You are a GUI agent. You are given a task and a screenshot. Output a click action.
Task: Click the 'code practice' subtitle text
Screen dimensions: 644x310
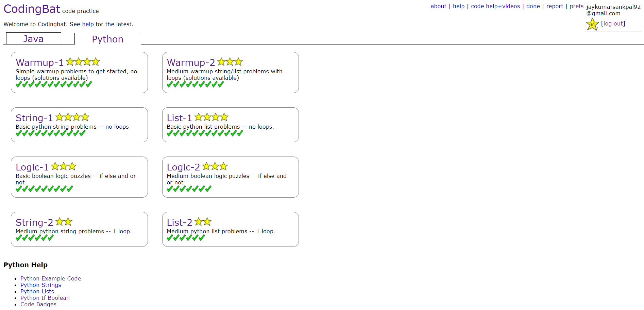coord(81,11)
